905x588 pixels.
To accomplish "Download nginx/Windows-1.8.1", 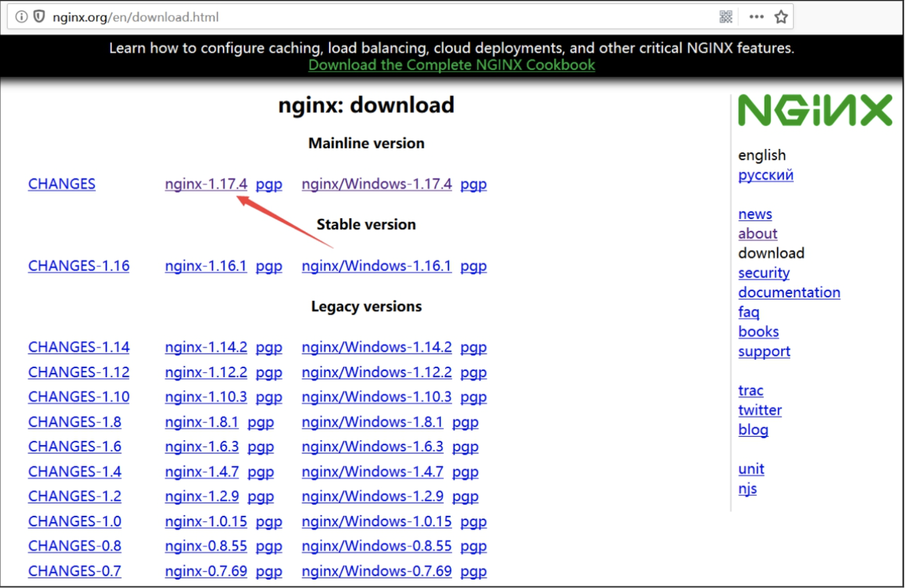I will coord(372,422).
